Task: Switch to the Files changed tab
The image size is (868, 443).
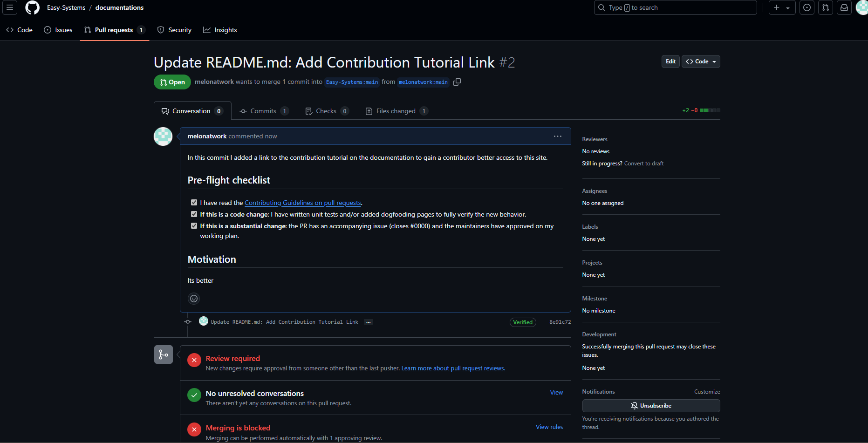Action: tap(396, 111)
